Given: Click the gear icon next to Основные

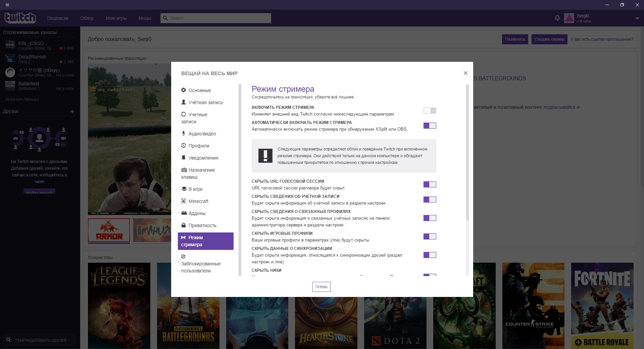Looking at the screenshot, I should [184, 90].
